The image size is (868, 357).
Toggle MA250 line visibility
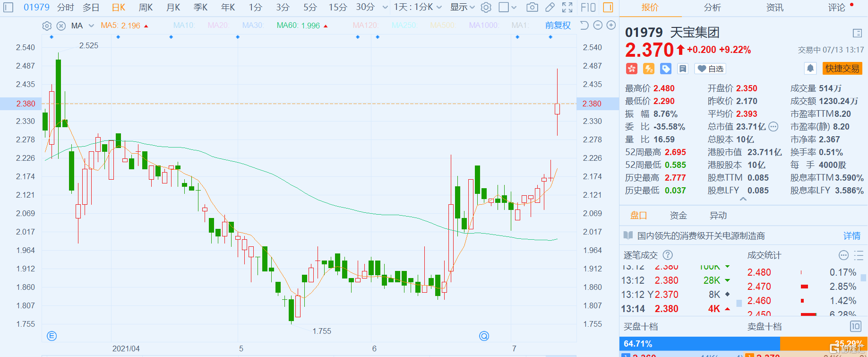(404, 25)
